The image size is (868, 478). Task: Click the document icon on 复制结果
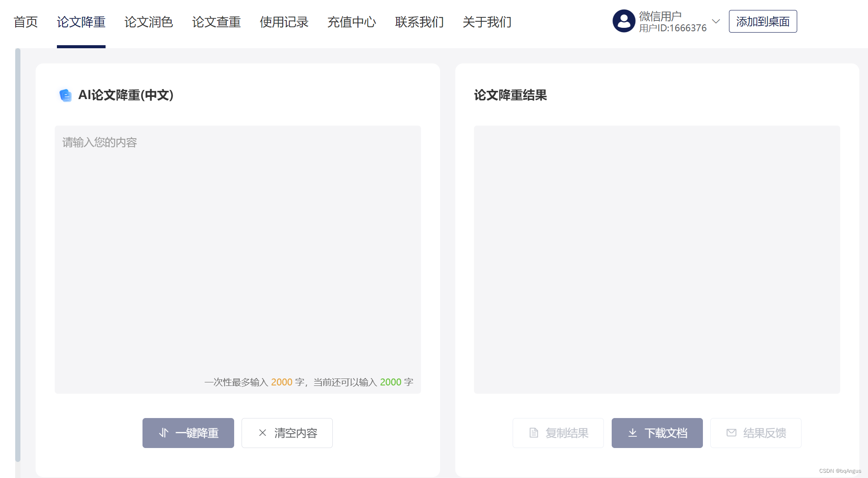(533, 433)
